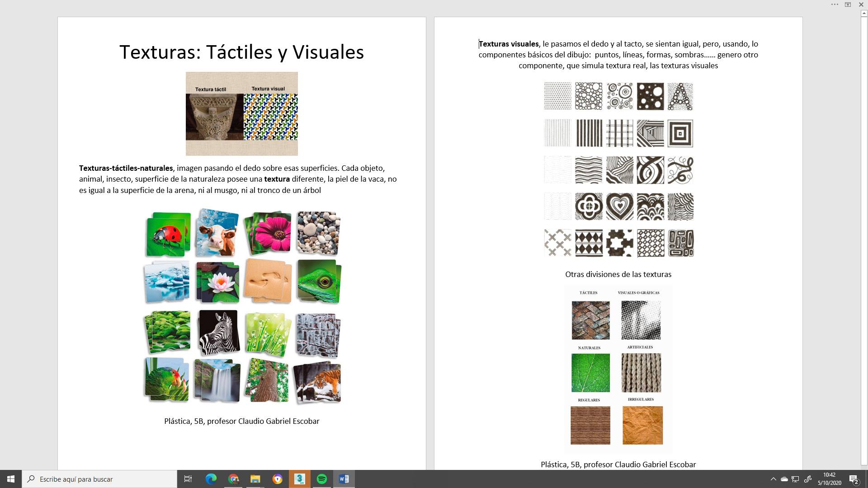Click the Windows Ink Workspace pen icon
This screenshot has width=868, height=488.
coord(808,479)
